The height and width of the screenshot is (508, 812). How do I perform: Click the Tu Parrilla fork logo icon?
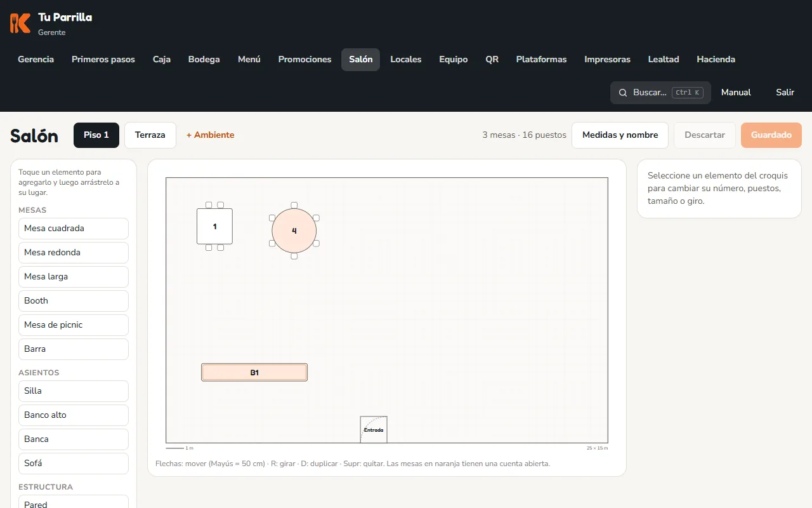click(20, 23)
